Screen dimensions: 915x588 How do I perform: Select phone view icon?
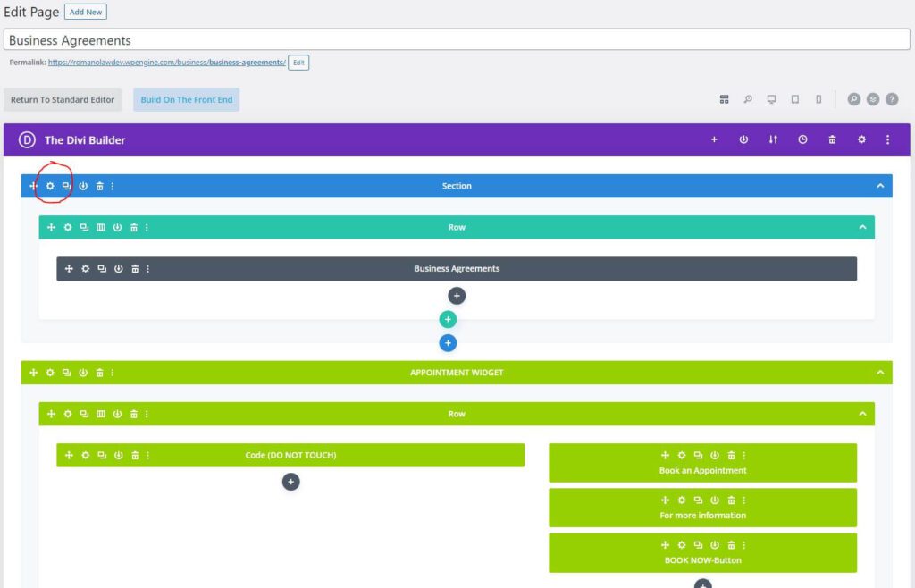tap(818, 100)
